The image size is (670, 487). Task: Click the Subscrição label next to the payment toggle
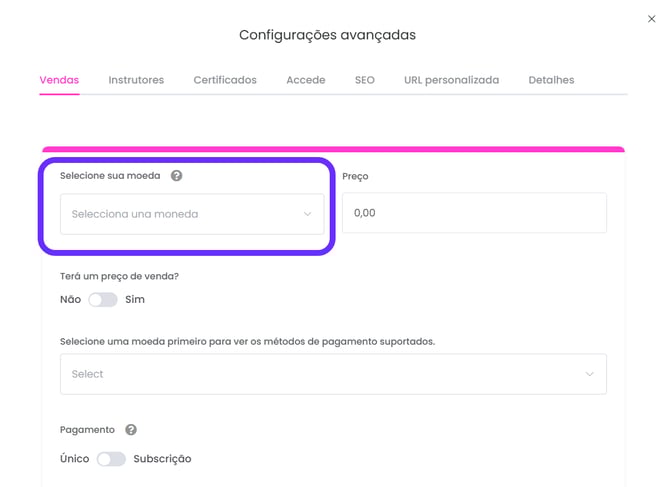(162, 459)
